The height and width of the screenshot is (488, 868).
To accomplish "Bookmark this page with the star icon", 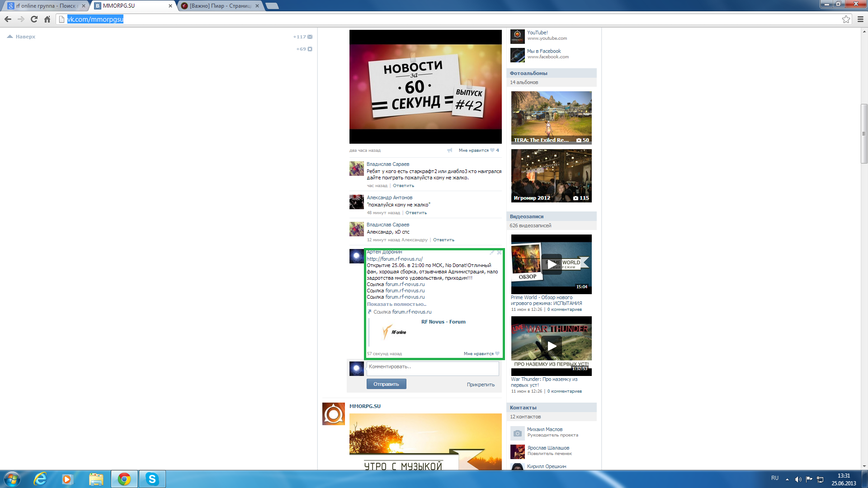I will coord(846,19).
